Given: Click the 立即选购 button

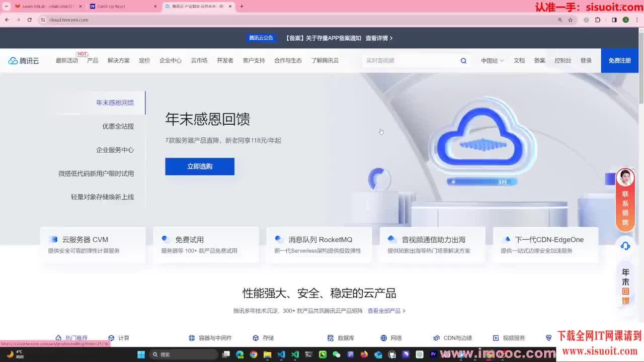Looking at the screenshot, I should coord(200,166).
